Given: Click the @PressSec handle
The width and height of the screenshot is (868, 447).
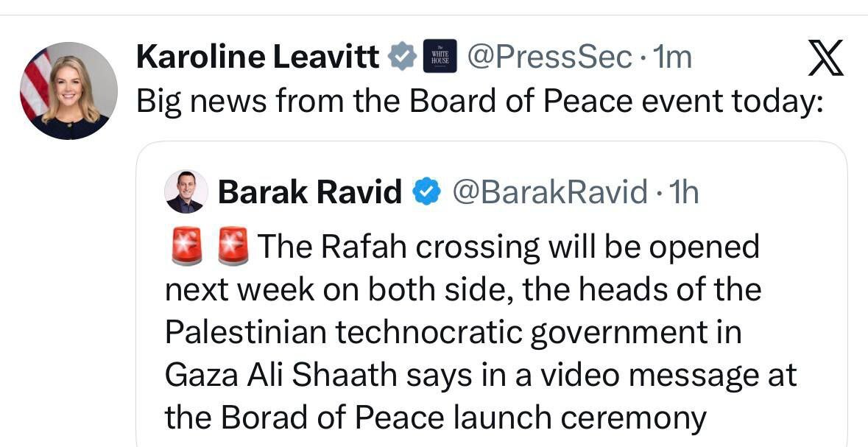Looking at the screenshot, I should click(x=550, y=57).
